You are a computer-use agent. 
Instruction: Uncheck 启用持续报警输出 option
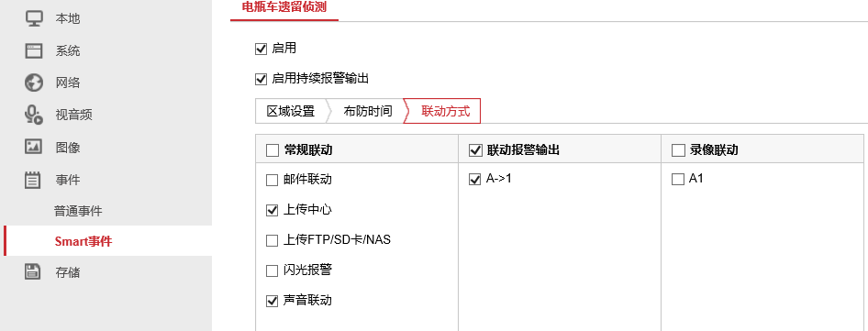pos(261,79)
